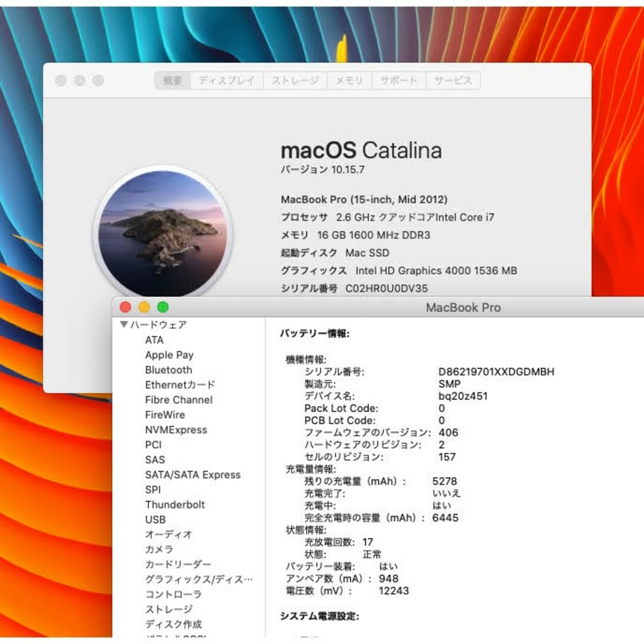Click the macOS version text 10.15.7
644x644 pixels.
click(348, 169)
